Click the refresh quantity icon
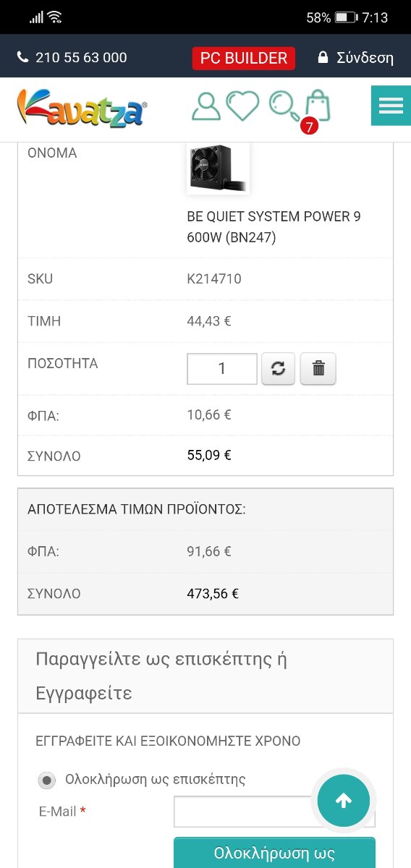411x868 pixels. 278,369
